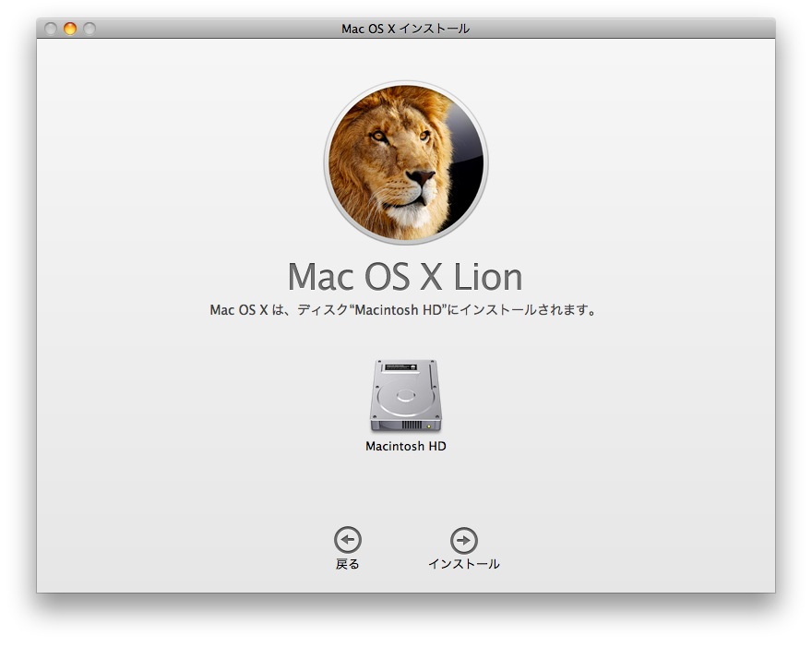Image resolution: width=812 pixels, height=648 pixels.
Task: Click the Macintosh HD name below the drive
Action: click(405, 447)
